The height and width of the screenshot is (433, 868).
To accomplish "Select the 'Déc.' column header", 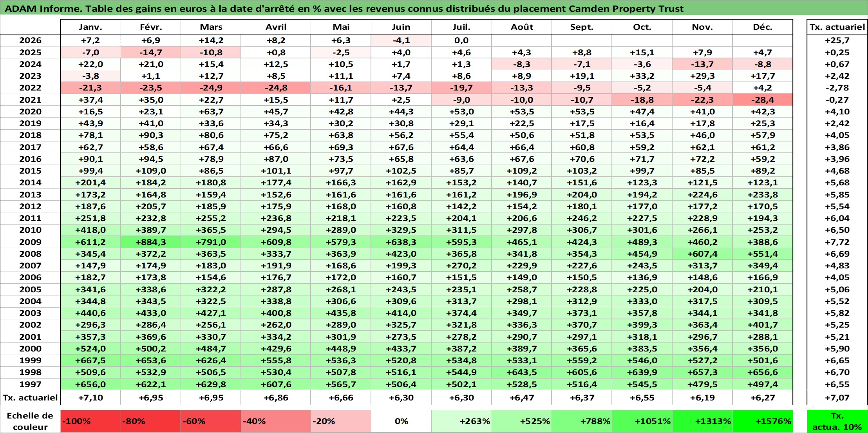I will (x=763, y=27).
